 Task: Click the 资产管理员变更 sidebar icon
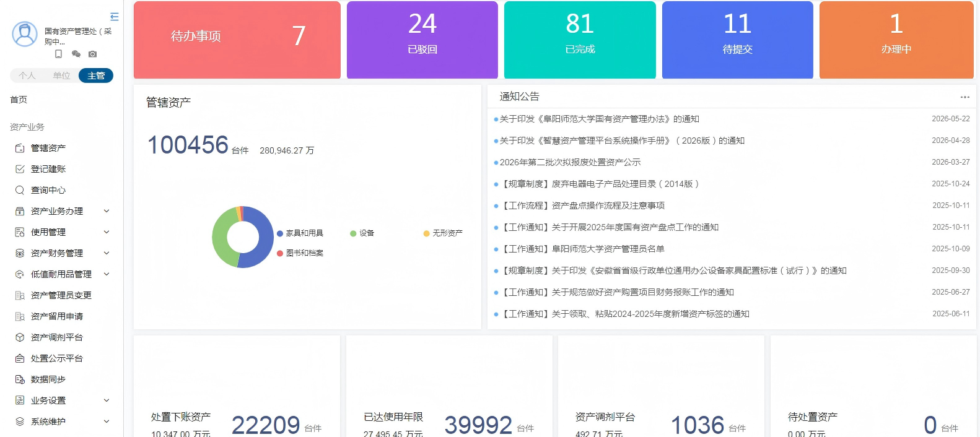click(x=20, y=295)
